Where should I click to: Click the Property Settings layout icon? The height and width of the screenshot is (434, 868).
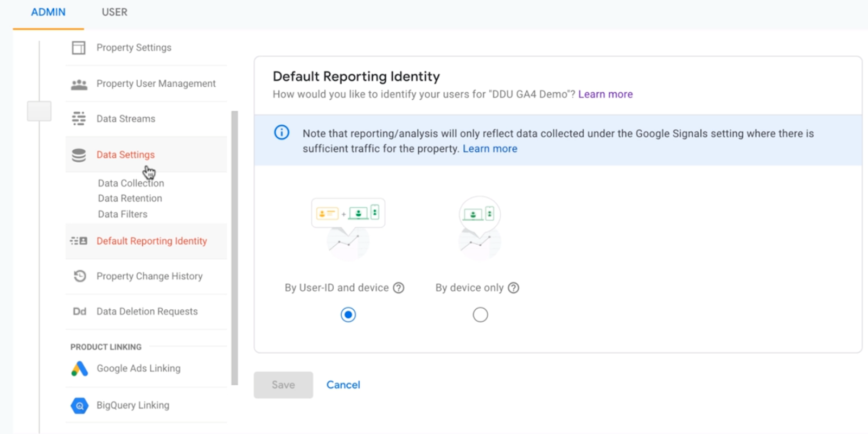click(79, 48)
